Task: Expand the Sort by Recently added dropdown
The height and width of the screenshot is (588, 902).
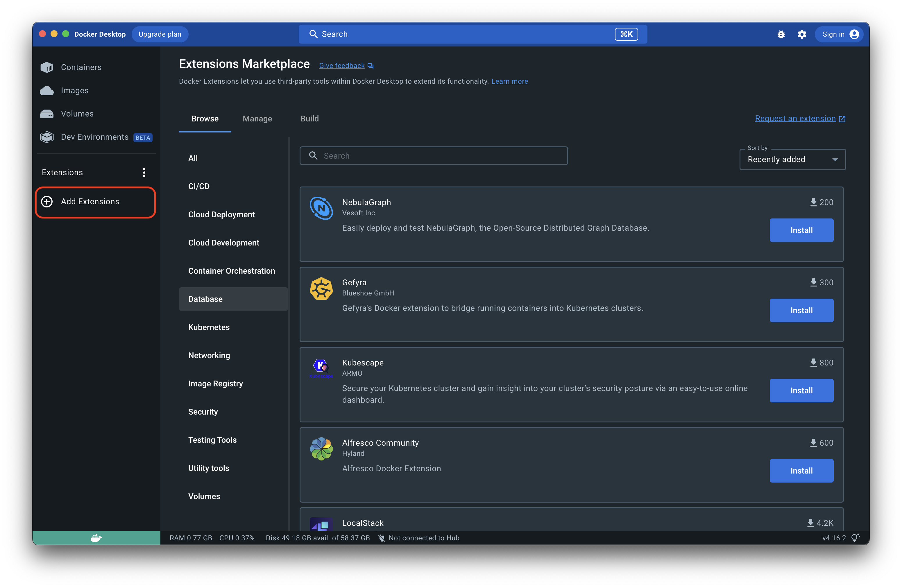Action: coord(792,159)
